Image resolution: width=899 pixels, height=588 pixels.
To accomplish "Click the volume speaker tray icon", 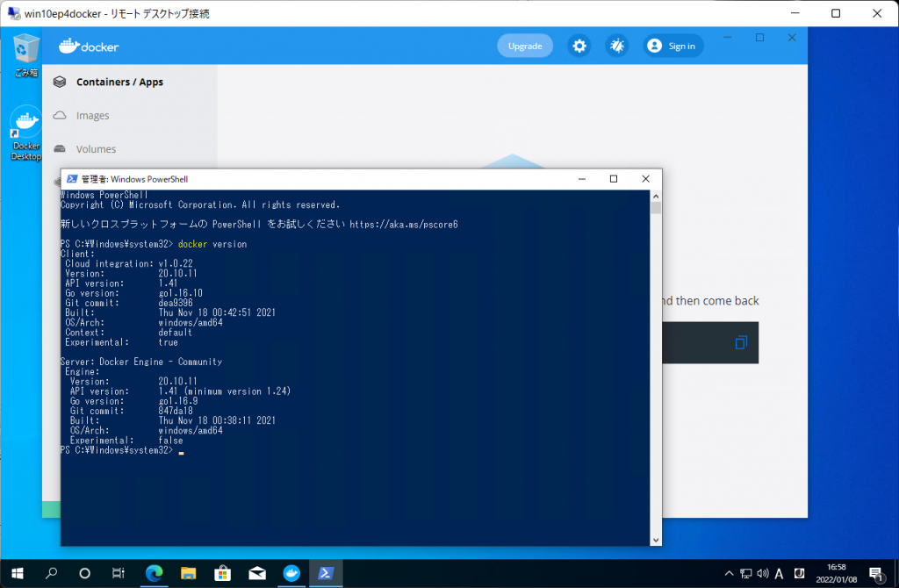I will point(763,573).
